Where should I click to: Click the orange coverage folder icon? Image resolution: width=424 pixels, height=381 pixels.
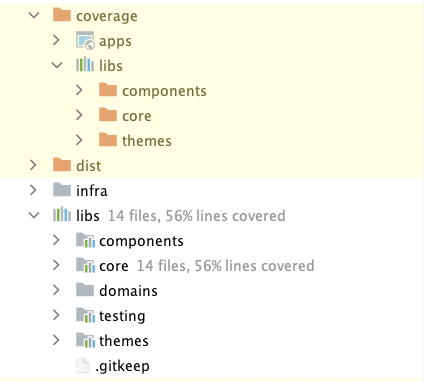pos(62,15)
